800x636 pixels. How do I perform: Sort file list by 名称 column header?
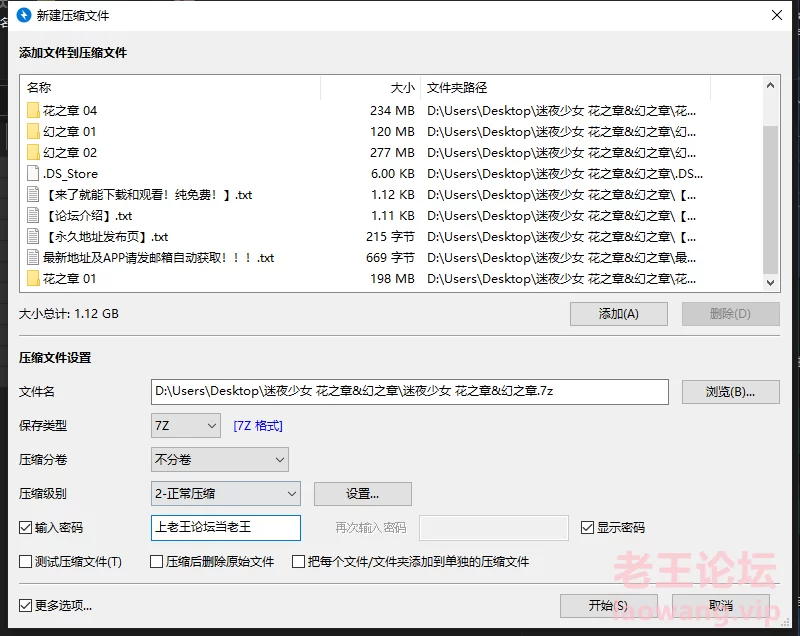[x=170, y=88]
